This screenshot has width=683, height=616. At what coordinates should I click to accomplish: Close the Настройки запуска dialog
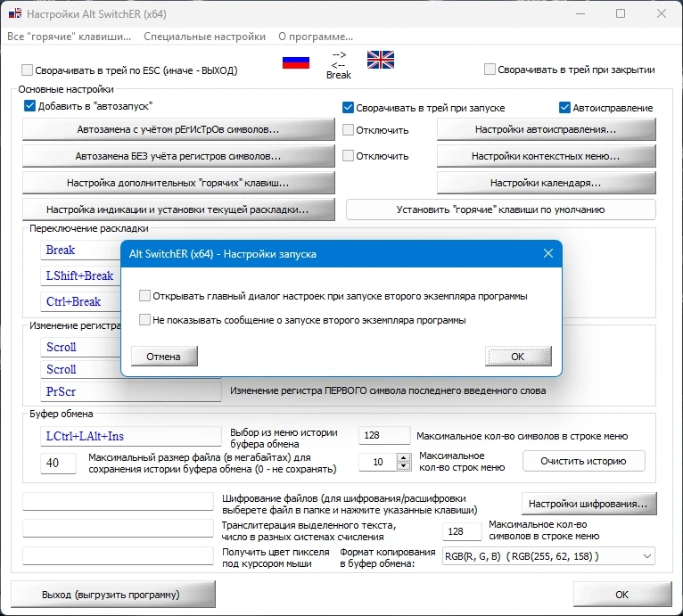(548, 253)
